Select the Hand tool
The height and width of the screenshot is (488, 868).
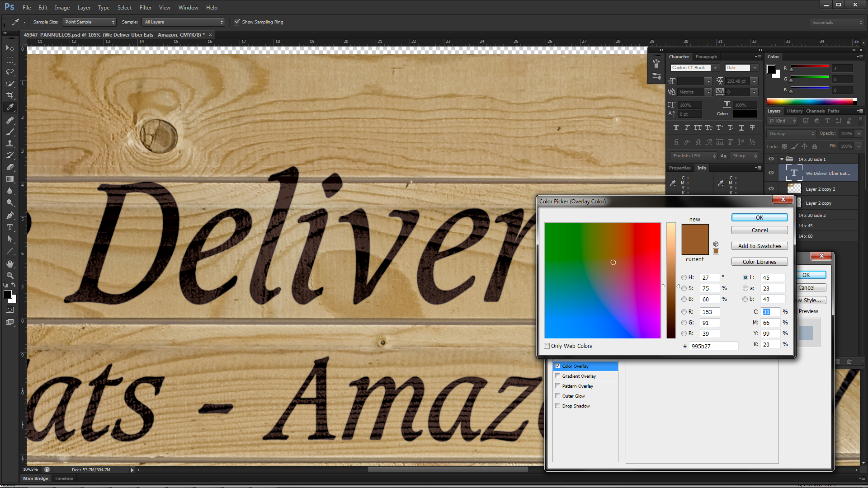[9, 264]
